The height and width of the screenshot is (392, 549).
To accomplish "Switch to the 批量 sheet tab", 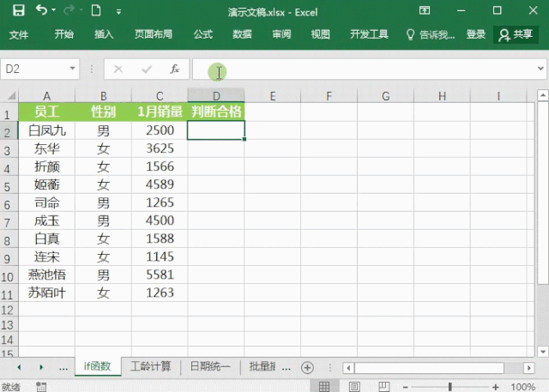I will click(262, 366).
